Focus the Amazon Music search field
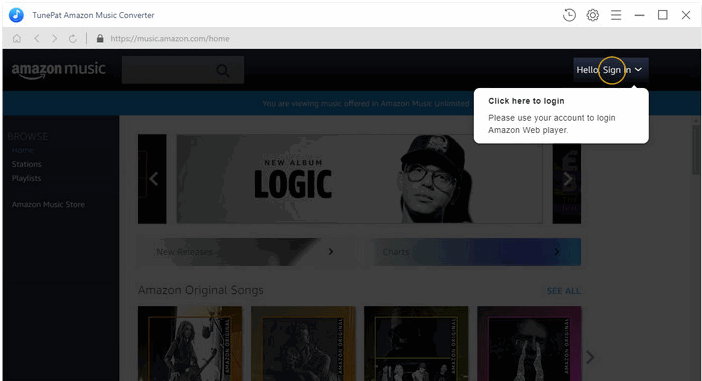 183,70
